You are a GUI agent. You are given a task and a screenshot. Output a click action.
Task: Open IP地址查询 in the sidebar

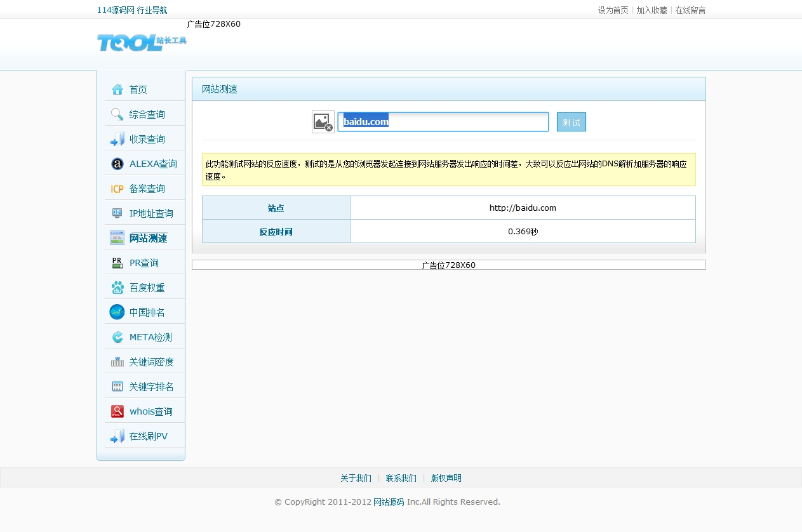click(151, 213)
